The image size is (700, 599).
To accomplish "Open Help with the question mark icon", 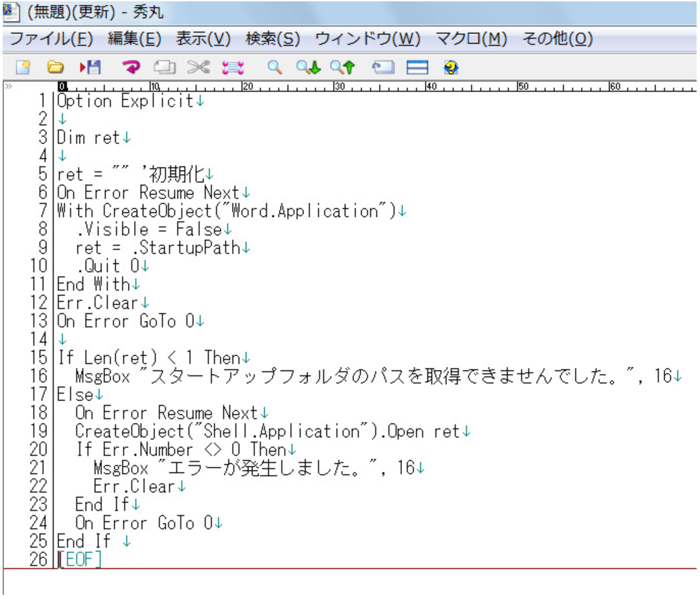I will click(450, 67).
